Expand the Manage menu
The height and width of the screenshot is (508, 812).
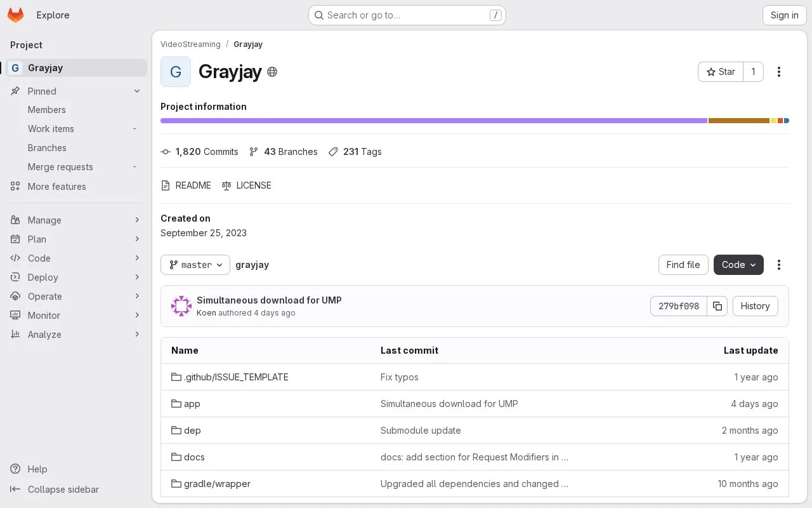tap(76, 220)
